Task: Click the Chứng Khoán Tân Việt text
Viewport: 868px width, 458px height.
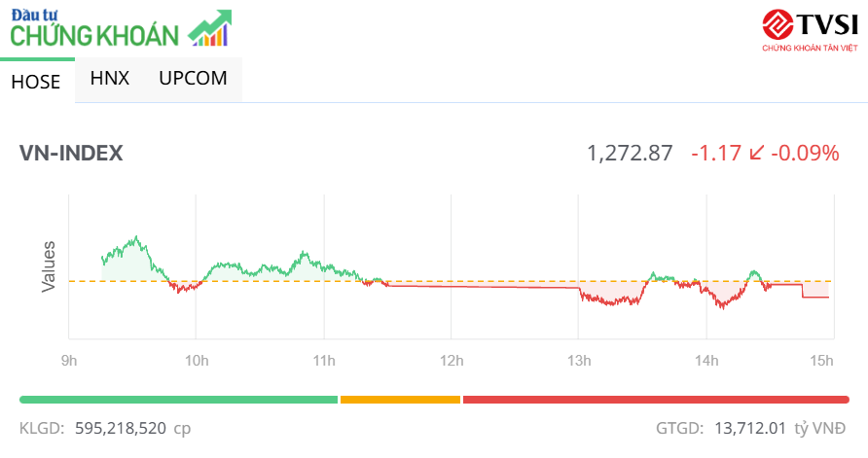Action: (x=809, y=47)
